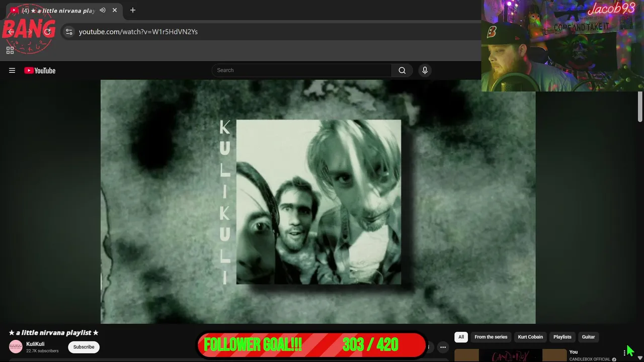Open more actions ellipsis below video
The image size is (644, 362).
pos(443,347)
